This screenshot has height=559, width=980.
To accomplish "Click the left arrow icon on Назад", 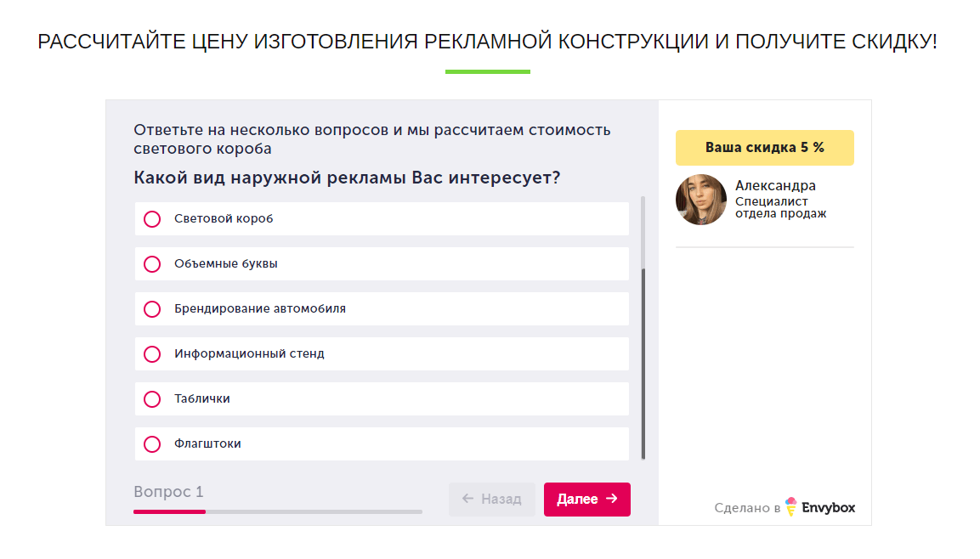I will click(467, 499).
